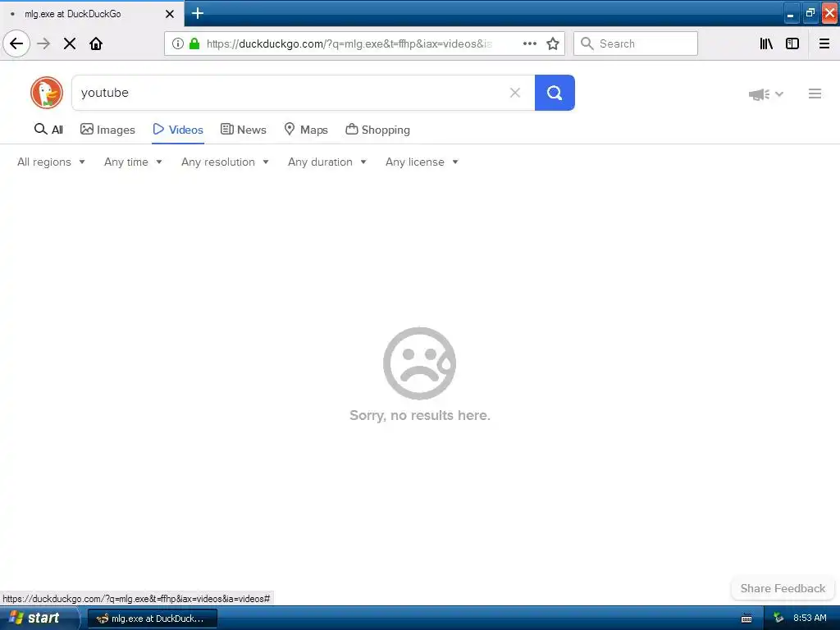The height and width of the screenshot is (630, 840).
Task: Expand the Any time filter dropdown
Action: point(133,162)
